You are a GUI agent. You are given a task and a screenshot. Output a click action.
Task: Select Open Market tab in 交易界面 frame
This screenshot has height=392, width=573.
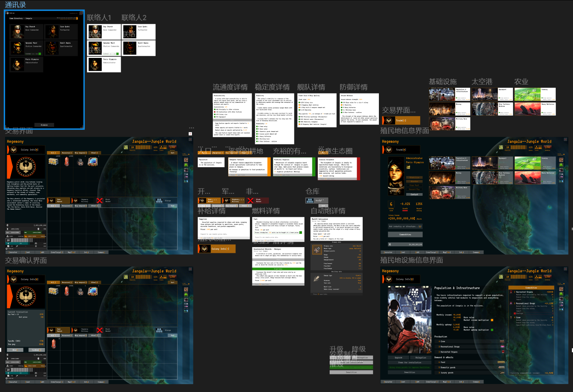[x=59, y=200]
